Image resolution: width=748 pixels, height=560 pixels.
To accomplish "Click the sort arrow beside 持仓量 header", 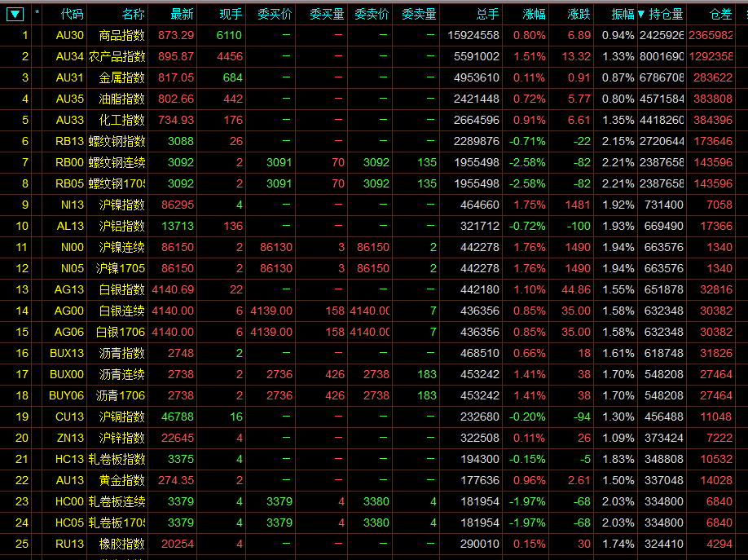I will coord(641,14).
